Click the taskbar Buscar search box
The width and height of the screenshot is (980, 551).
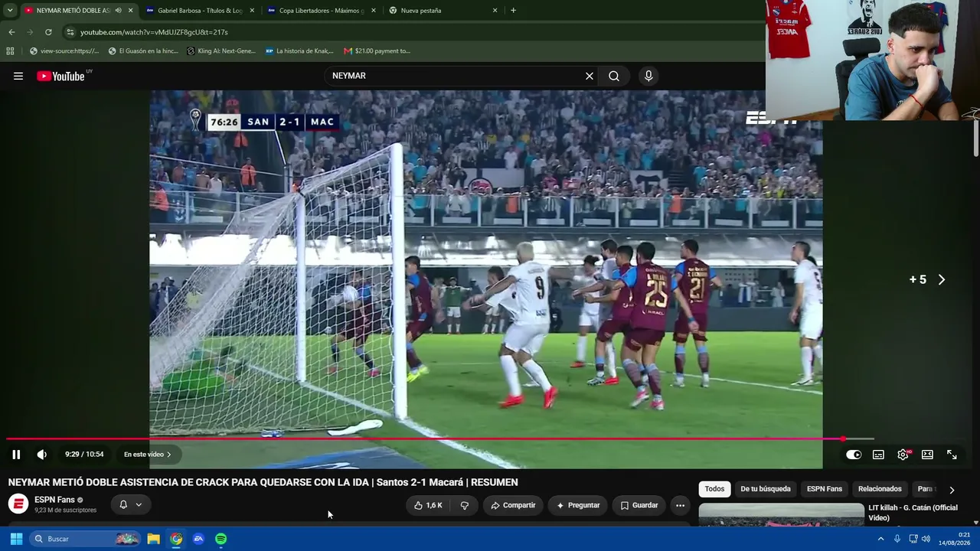[85, 539]
